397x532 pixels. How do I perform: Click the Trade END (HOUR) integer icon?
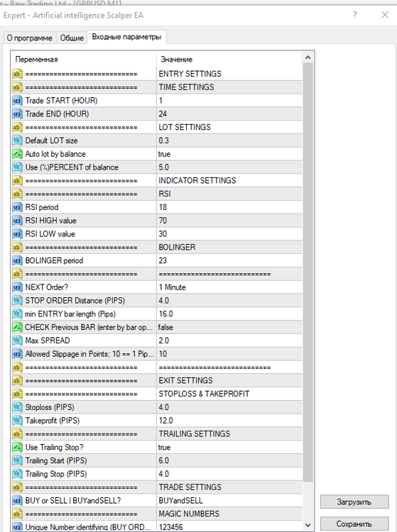17,114
